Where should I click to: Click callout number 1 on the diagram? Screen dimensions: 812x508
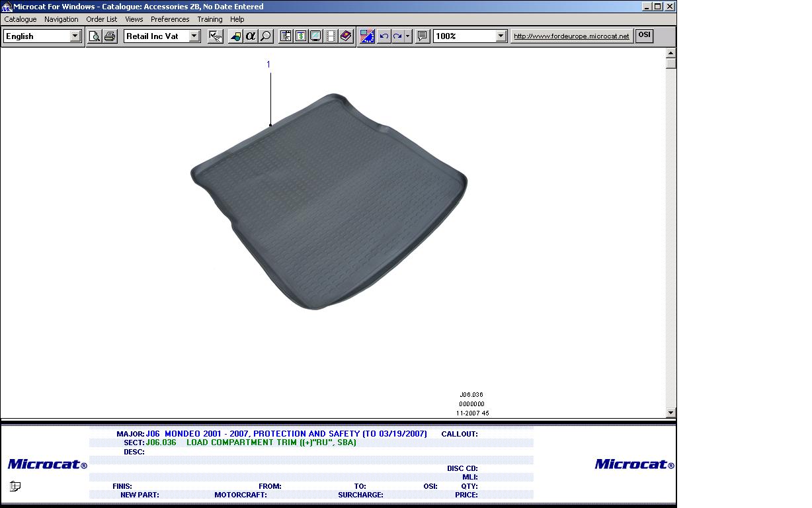[268, 64]
